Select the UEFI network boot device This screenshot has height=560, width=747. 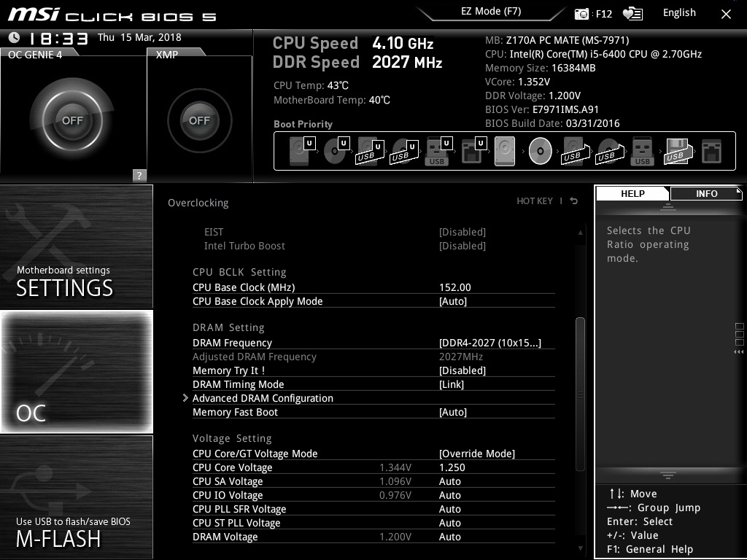point(473,151)
